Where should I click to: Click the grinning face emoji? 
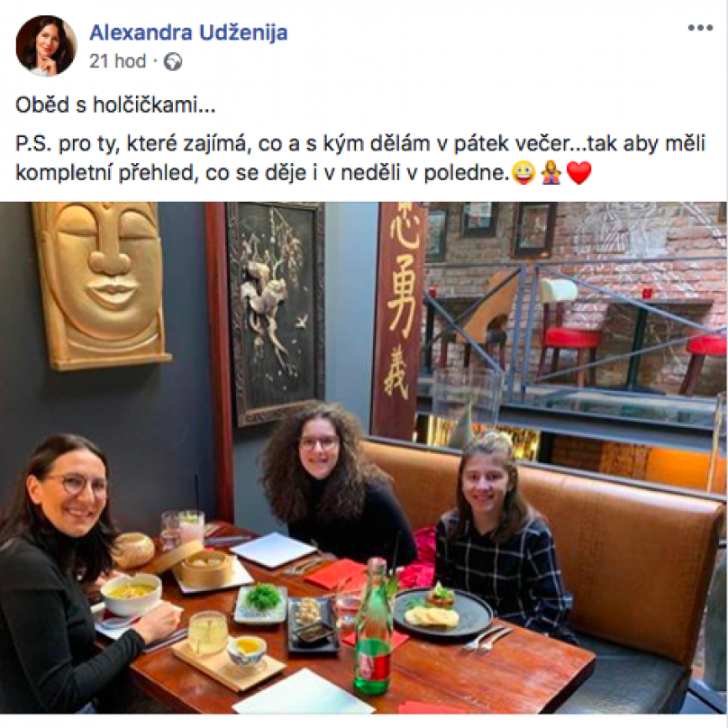pos(523,173)
